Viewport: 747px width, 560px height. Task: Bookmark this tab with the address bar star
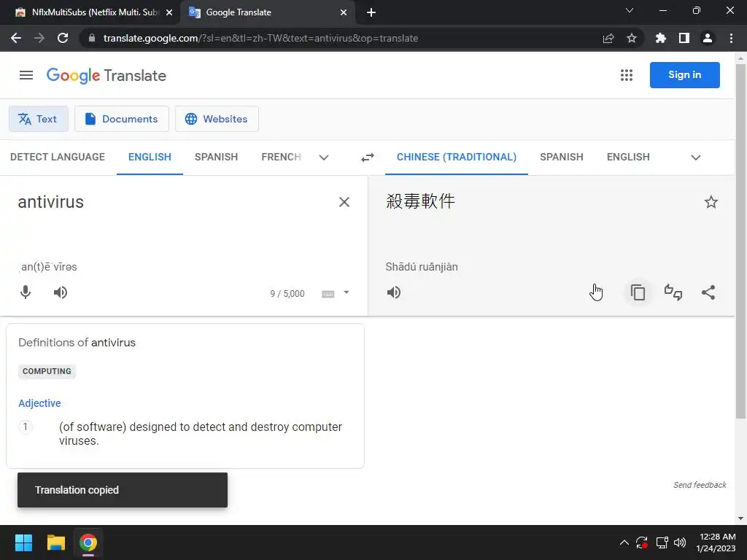pos(632,38)
